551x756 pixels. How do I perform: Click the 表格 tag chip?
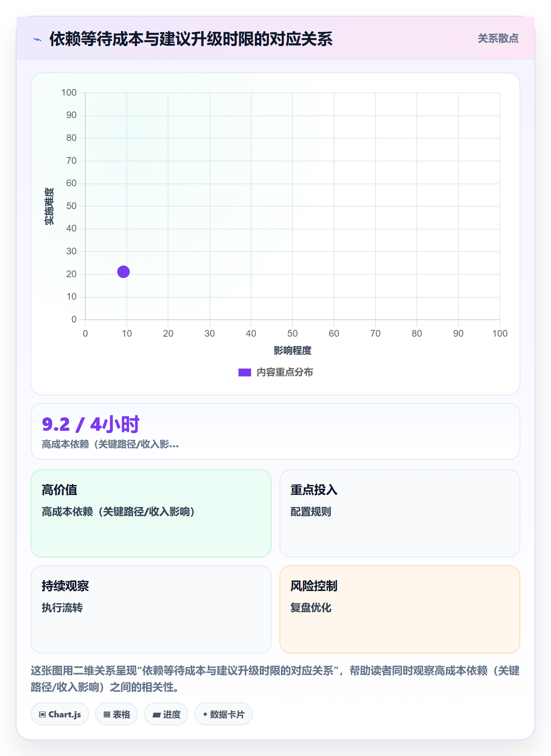116,714
